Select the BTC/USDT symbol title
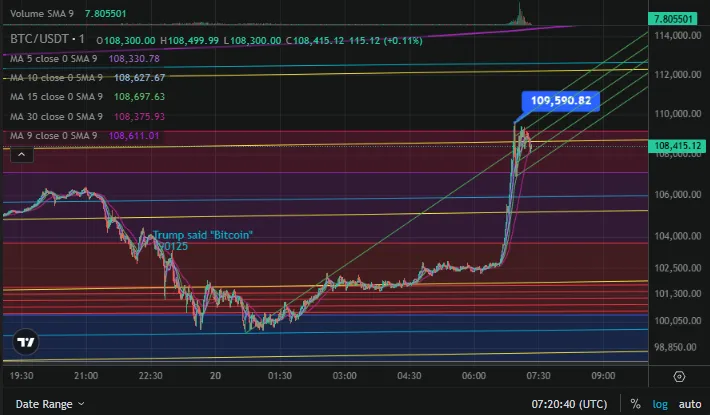This screenshot has width=710, height=415. (x=47, y=39)
